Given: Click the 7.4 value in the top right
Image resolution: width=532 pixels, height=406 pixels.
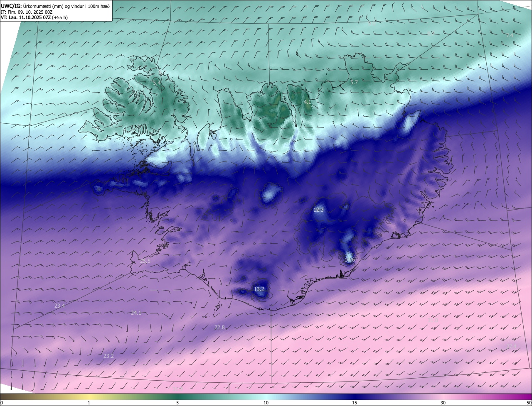Looking at the screenshot, I should (510, 36).
